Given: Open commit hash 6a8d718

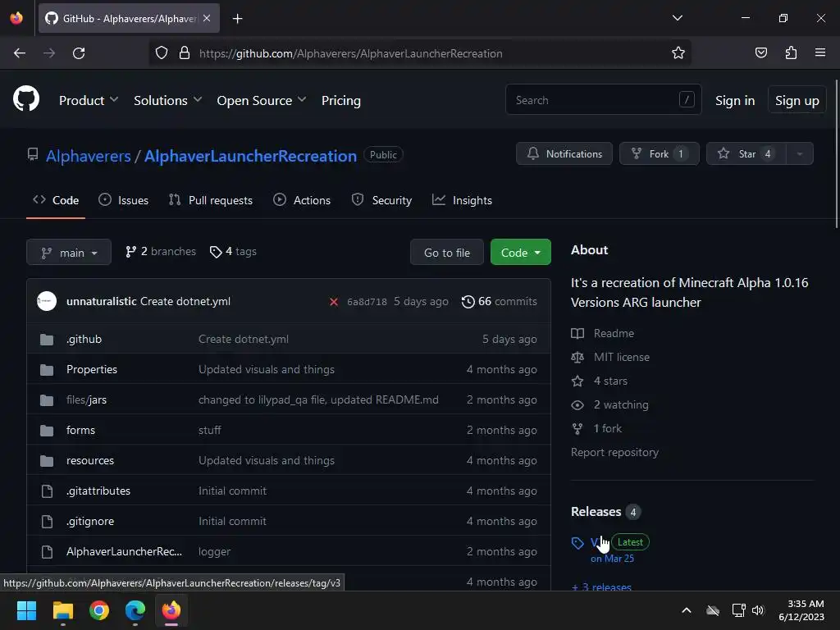Looking at the screenshot, I should pos(367,302).
